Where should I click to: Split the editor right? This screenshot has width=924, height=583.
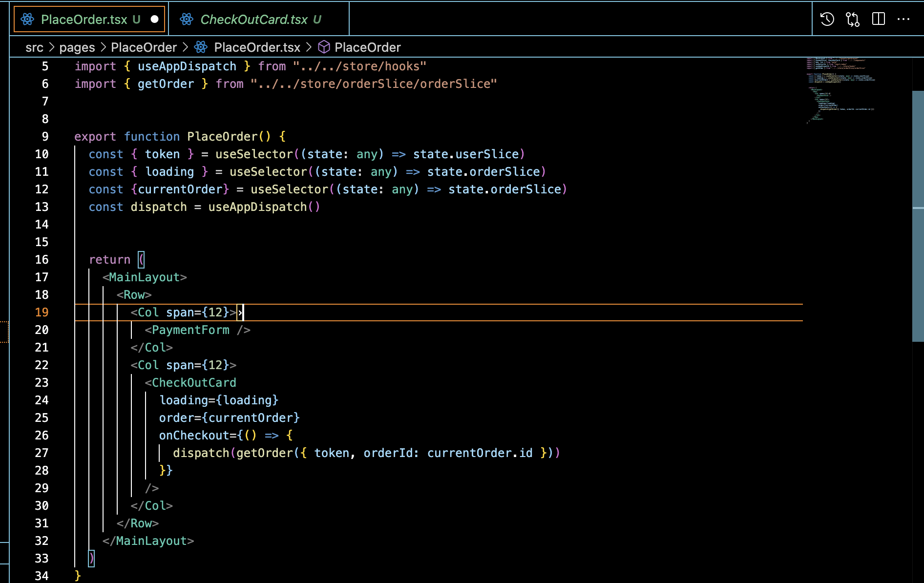878,19
